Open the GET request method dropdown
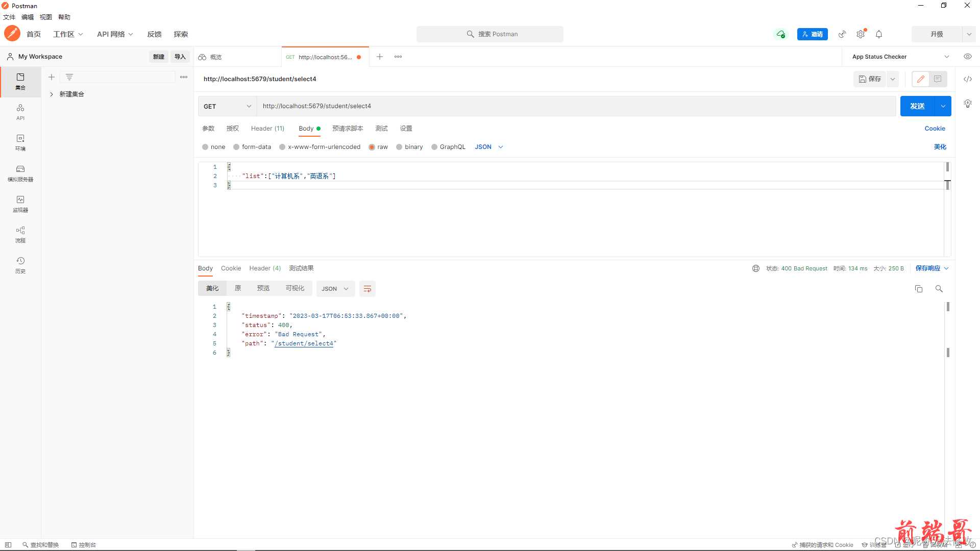The width and height of the screenshot is (980, 551). 227,106
